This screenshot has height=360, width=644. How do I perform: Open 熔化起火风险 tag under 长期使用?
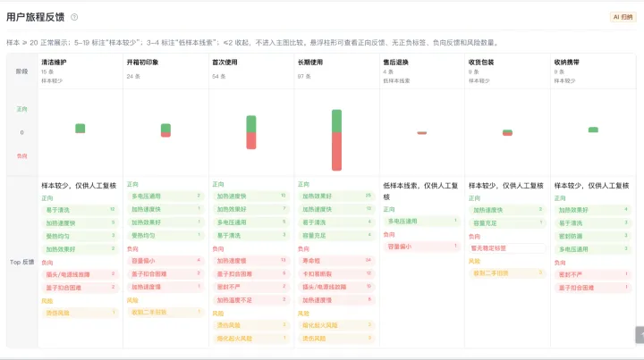pos(336,325)
